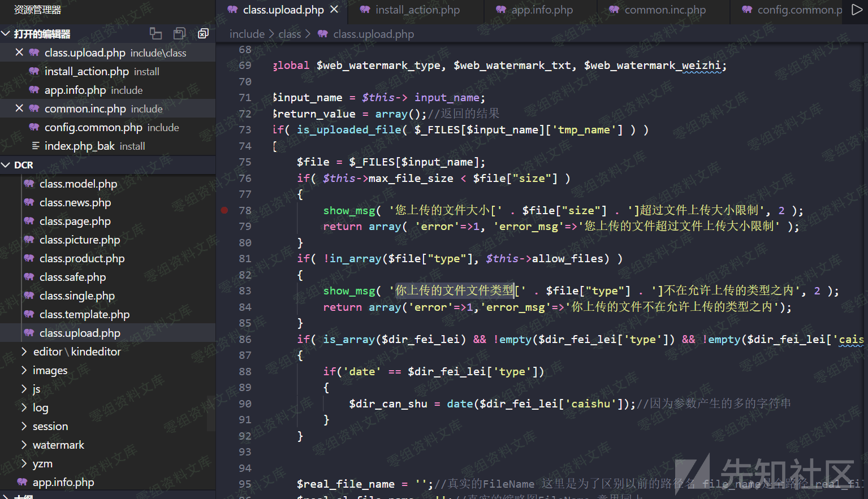Open the common.inc.php tab

664,10
